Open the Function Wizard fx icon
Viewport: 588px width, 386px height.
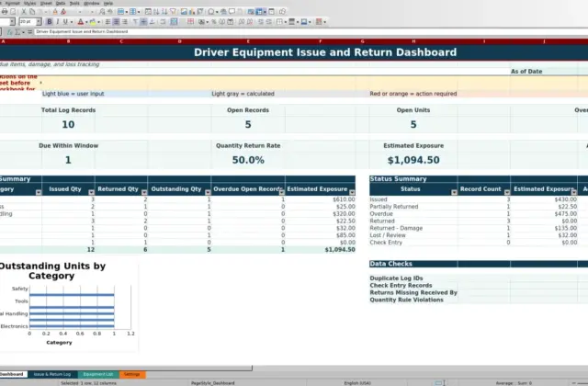coord(9,32)
